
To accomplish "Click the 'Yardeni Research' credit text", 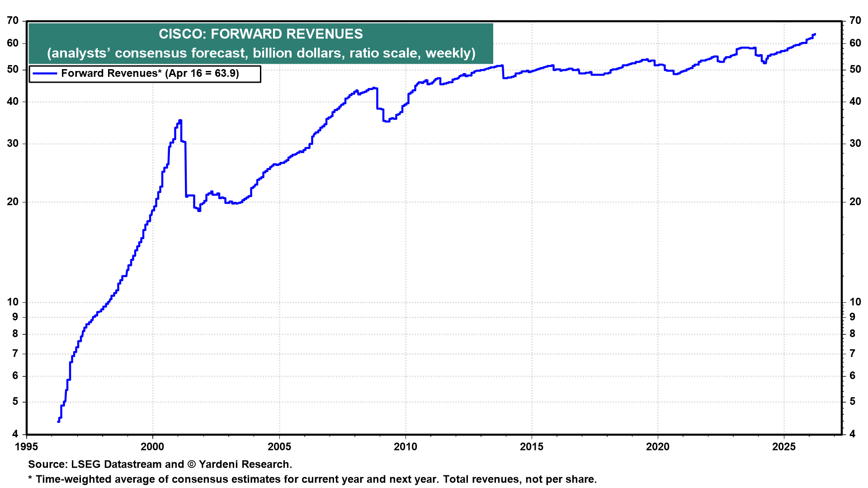I will coord(245,465).
